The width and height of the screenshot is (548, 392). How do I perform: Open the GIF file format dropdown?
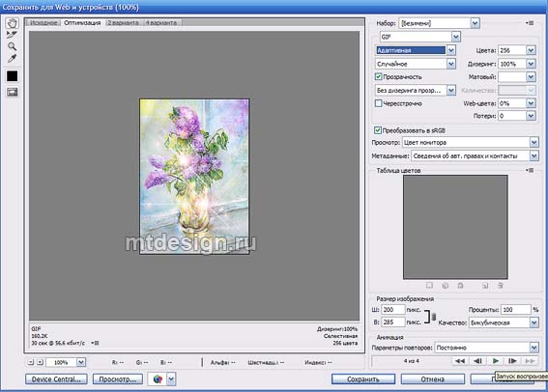pos(456,37)
